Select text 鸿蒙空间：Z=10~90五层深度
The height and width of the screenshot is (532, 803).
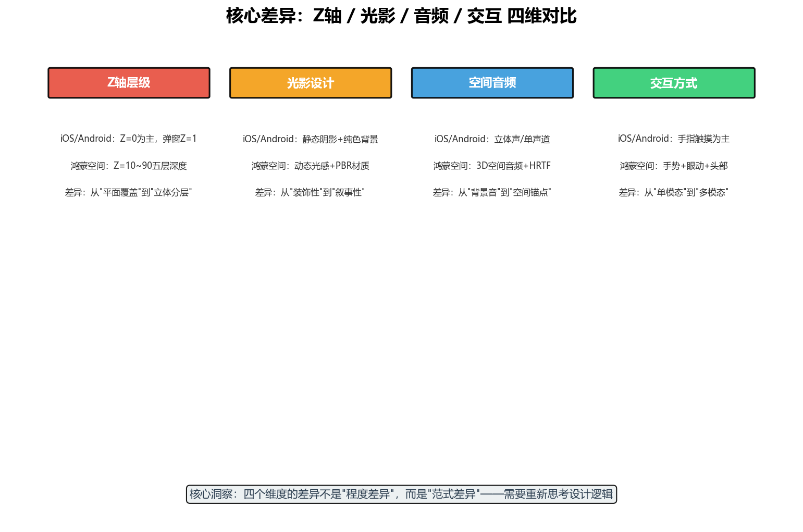click(129, 166)
